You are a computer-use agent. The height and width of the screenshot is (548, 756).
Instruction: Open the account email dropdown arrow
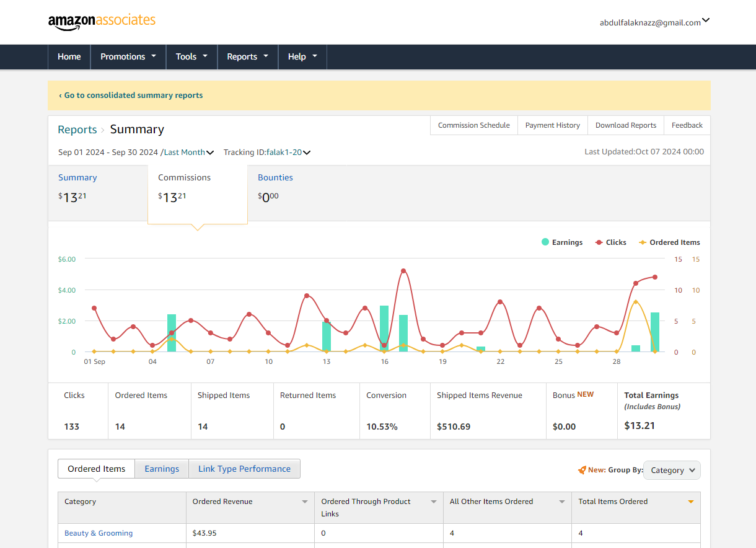tap(706, 20)
